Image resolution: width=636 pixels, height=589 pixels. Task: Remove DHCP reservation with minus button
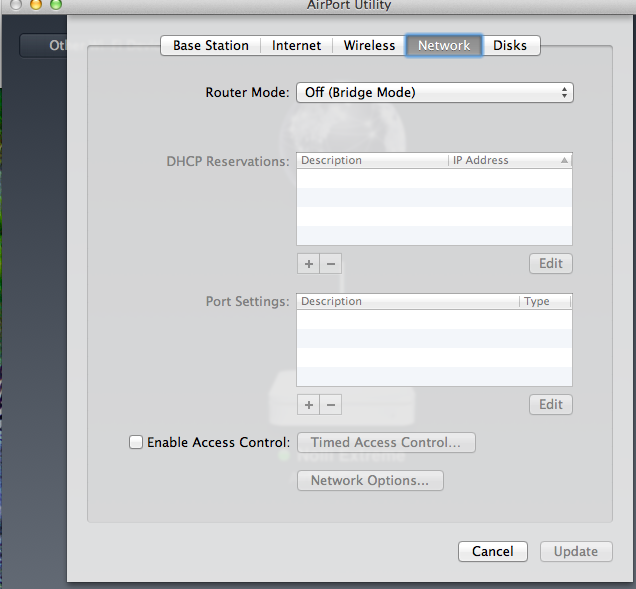click(x=331, y=264)
